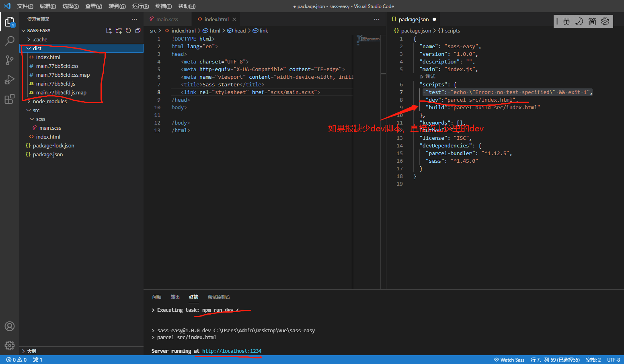Open the http://localhost:1234 link

pyautogui.click(x=232, y=351)
